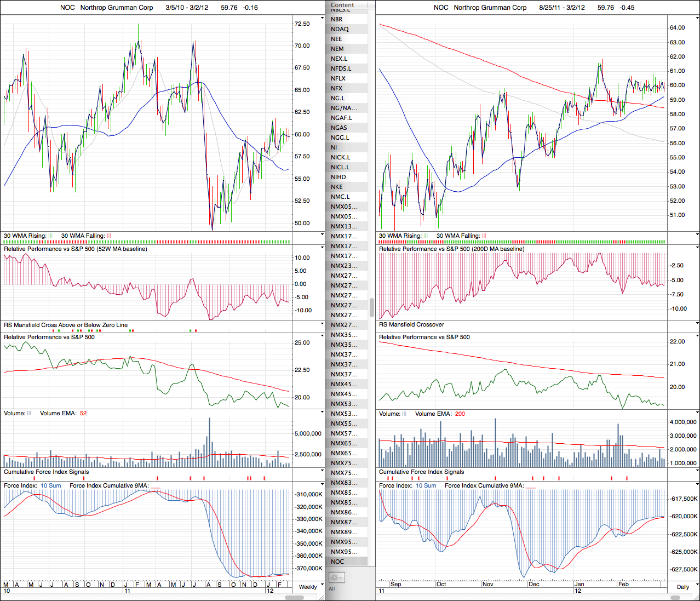Click the weekly chart horizontal scrollbar thumb
The image size is (700, 601).
tap(295, 597)
